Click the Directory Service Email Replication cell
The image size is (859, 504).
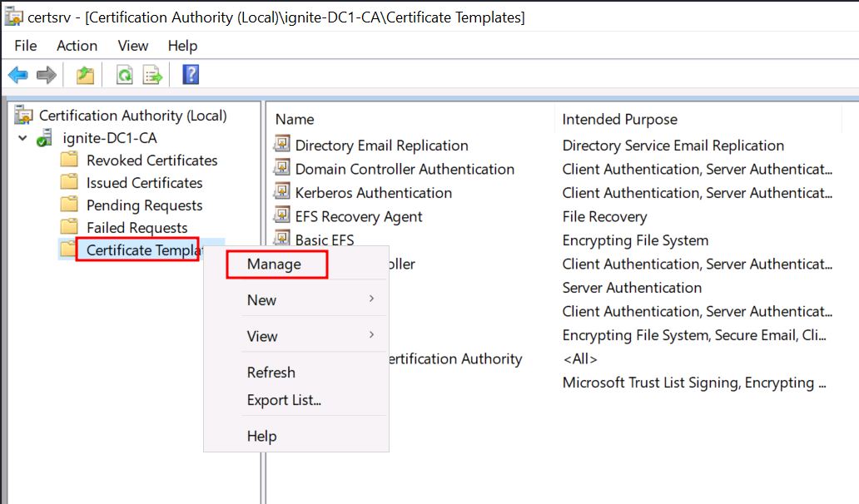pyautogui.click(x=673, y=146)
